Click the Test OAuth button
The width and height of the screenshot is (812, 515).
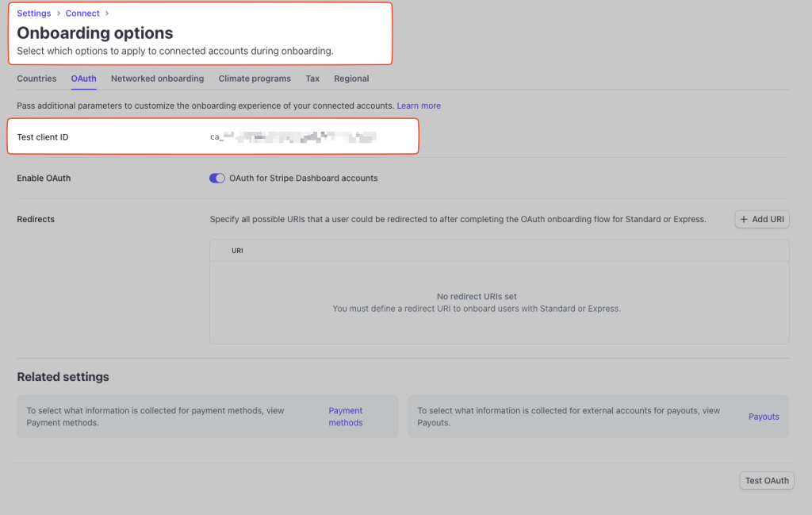767,481
